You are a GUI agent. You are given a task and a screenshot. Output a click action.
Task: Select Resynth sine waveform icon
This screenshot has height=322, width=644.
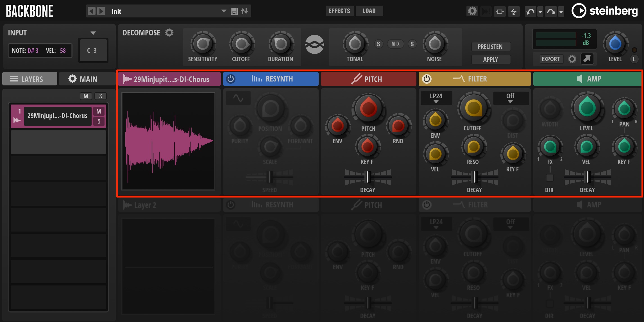click(x=238, y=98)
